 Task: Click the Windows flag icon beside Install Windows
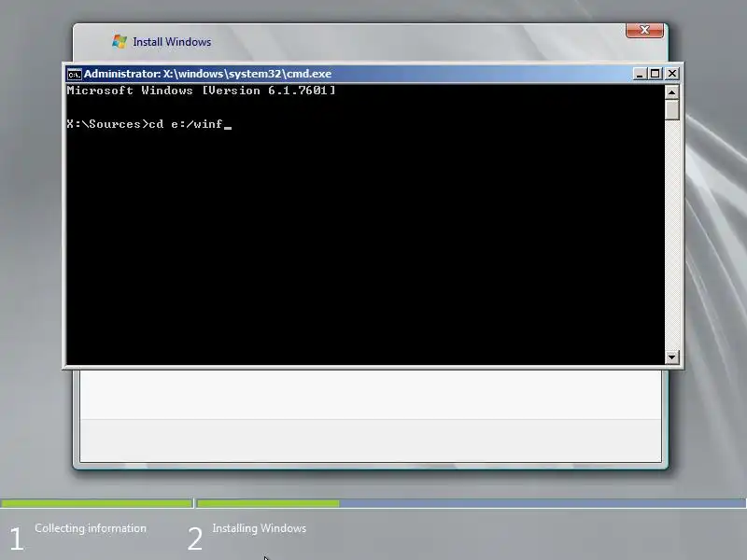(x=120, y=41)
